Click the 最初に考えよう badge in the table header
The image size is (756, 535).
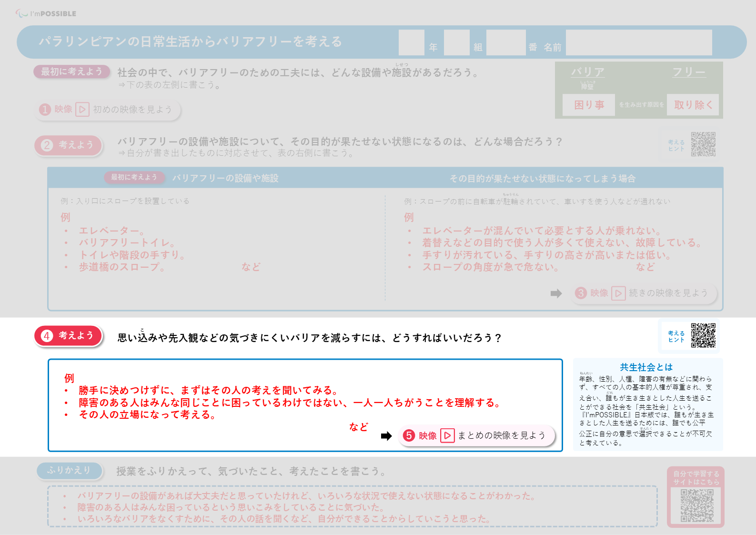pyautogui.click(x=134, y=177)
